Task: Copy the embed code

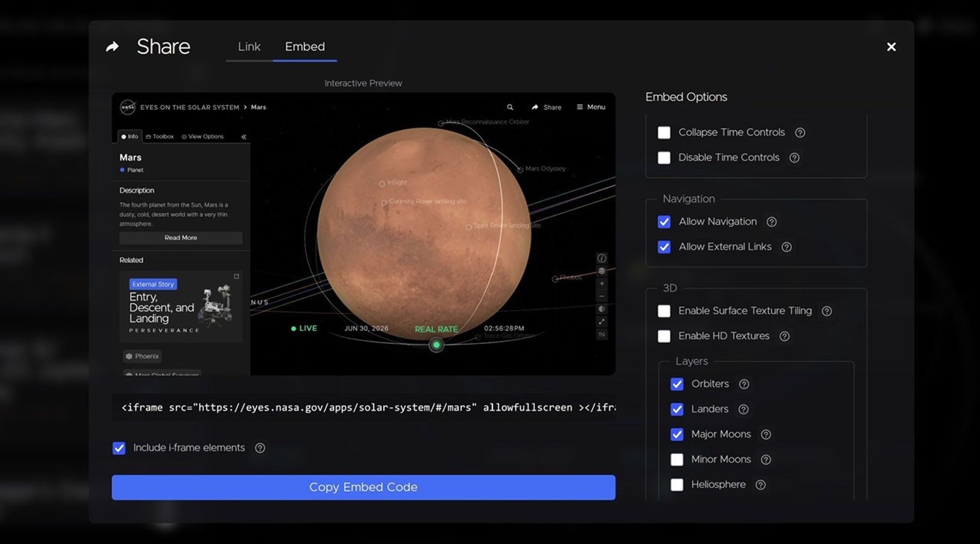Action: (363, 487)
